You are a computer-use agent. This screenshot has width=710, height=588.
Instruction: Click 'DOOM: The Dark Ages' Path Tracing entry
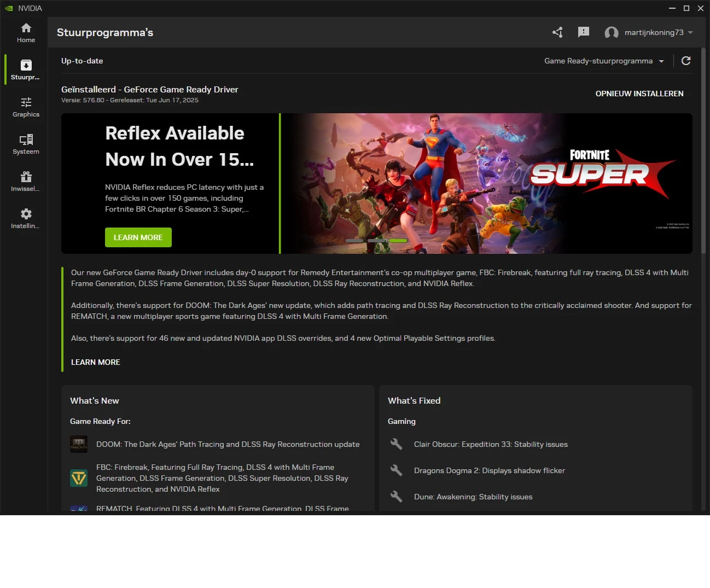tap(228, 444)
